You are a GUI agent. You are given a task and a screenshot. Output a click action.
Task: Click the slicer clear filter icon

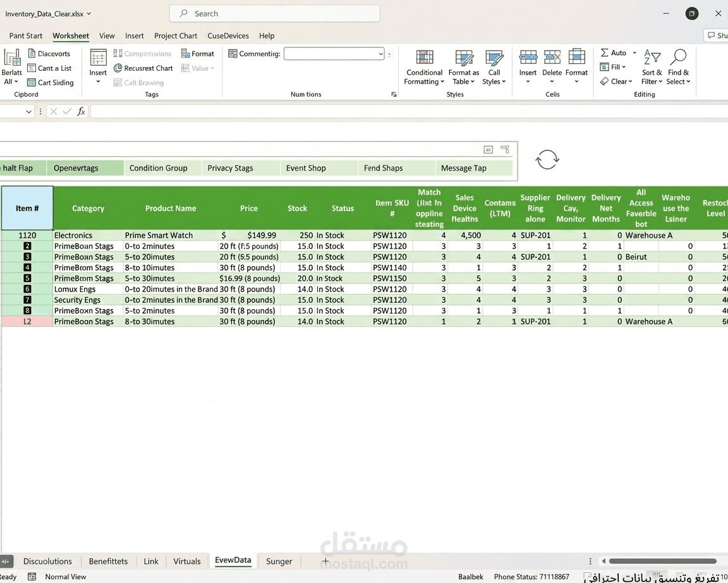[505, 149]
